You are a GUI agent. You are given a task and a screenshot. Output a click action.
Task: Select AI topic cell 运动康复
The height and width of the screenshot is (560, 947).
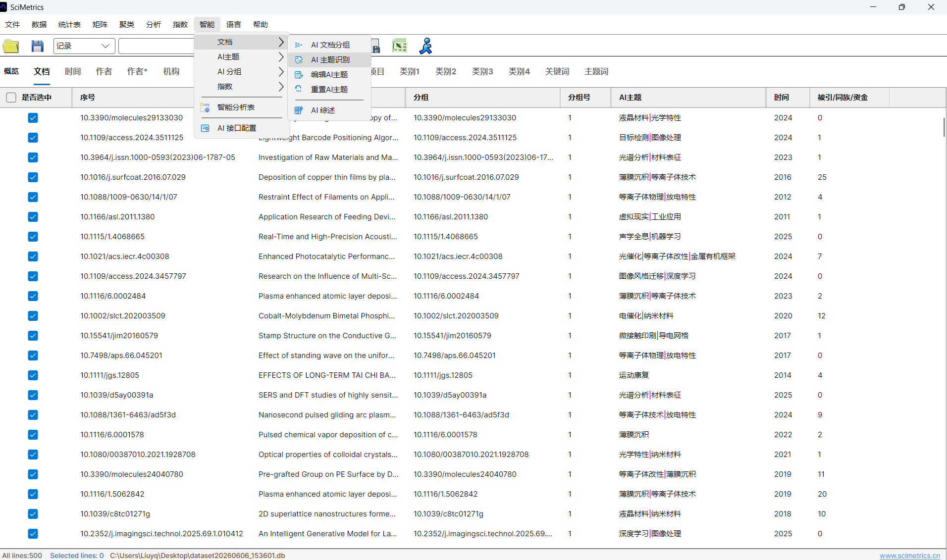(x=634, y=375)
